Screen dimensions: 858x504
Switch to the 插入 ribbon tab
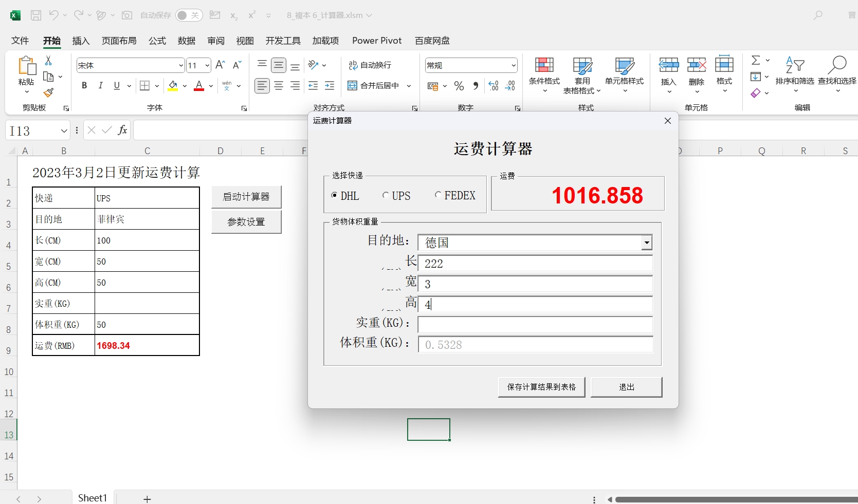tap(81, 41)
